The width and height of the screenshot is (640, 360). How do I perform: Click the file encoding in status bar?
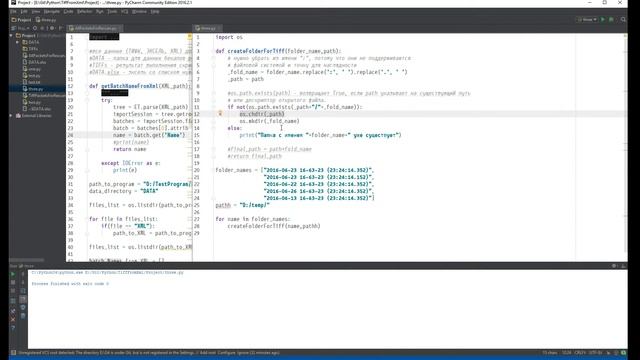coord(596,353)
